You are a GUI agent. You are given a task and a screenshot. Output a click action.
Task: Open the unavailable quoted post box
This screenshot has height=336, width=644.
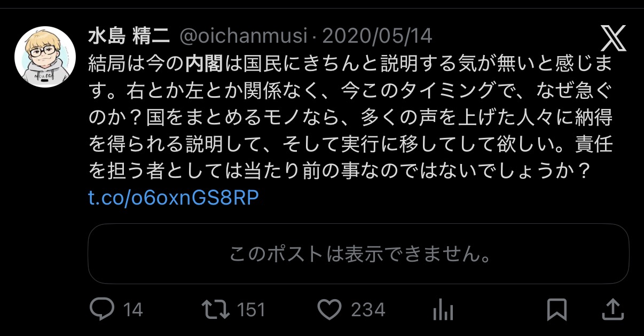(x=358, y=253)
